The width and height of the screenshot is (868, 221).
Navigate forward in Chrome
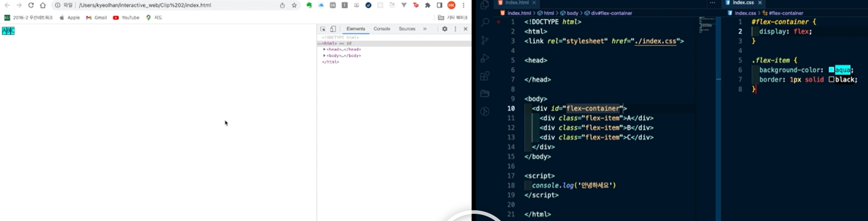[x=19, y=5]
